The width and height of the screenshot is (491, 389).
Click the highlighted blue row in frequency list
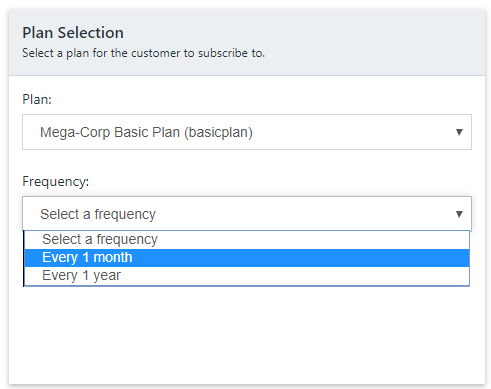tap(247, 258)
